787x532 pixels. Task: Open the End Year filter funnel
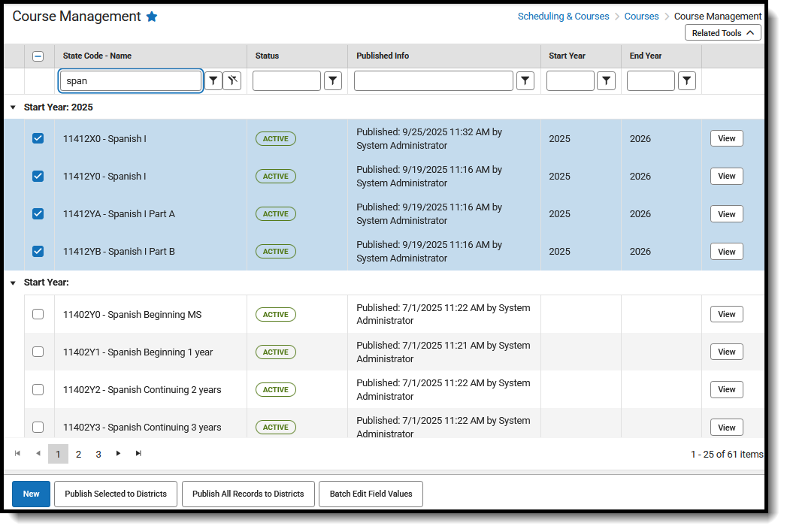pos(687,80)
